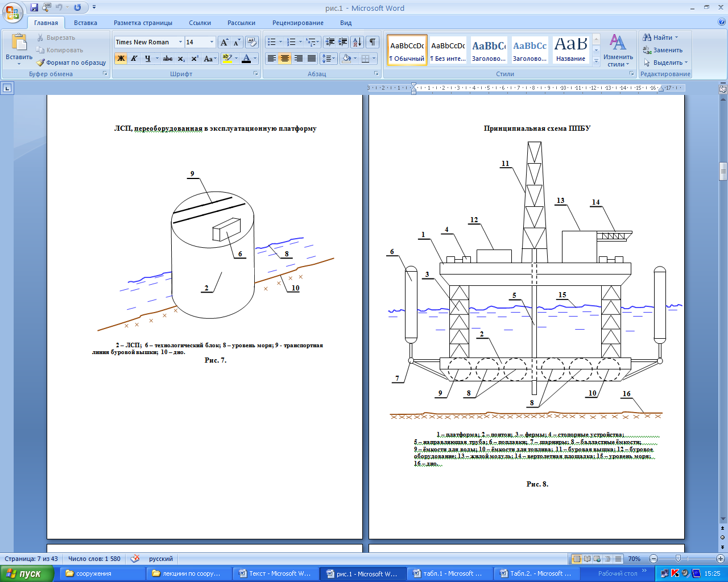Click the Clear Formatting eraser icon
This screenshot has height=582, width=728.
click(252, 42)
